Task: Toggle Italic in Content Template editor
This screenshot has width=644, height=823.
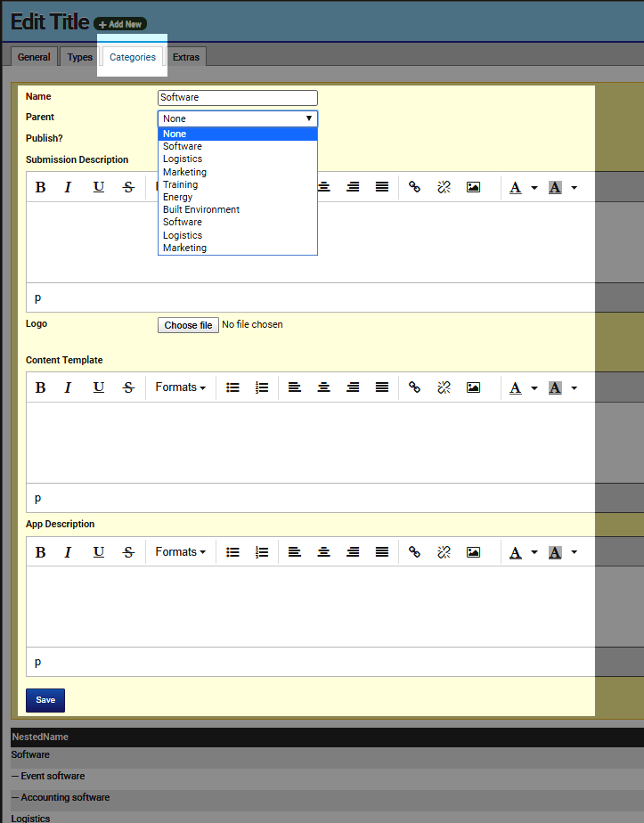Action: (68, 387)
